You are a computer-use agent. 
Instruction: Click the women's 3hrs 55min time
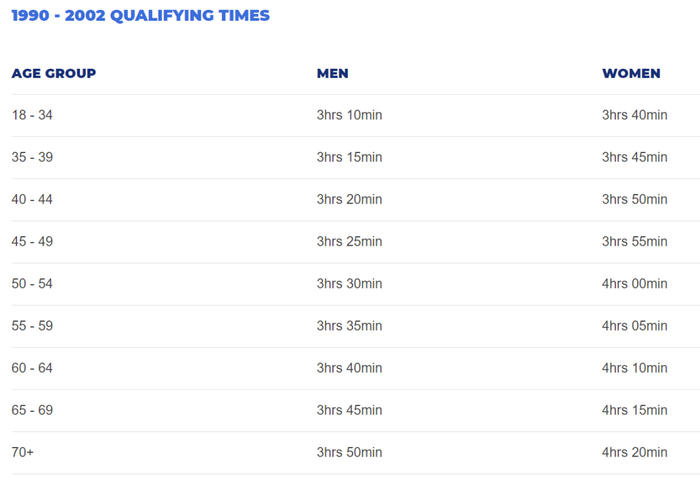[634, 241]
